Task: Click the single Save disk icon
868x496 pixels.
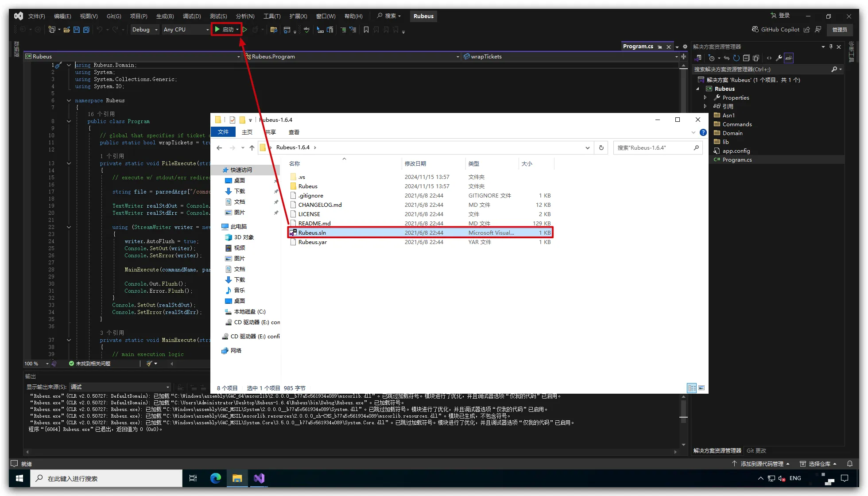Action: (x=77, y=30)
